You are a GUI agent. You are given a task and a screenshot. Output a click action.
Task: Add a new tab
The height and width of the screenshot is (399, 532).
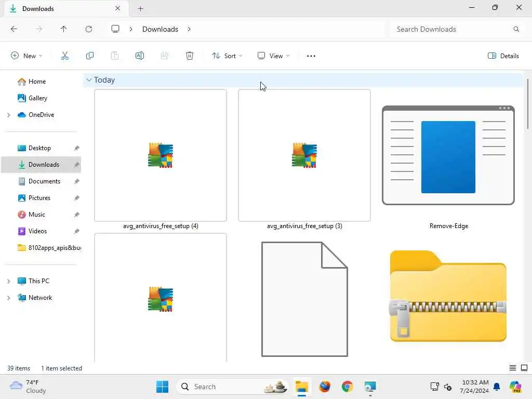140,9
